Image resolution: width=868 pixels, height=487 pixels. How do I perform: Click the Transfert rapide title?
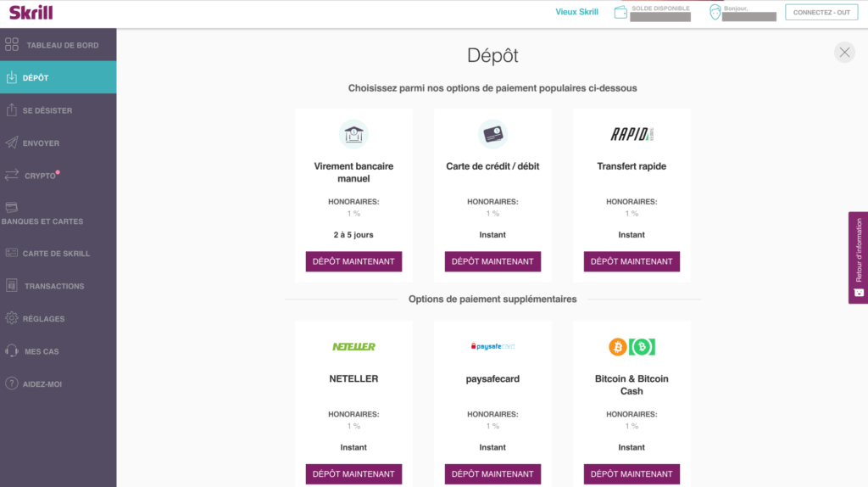(632, 166)
